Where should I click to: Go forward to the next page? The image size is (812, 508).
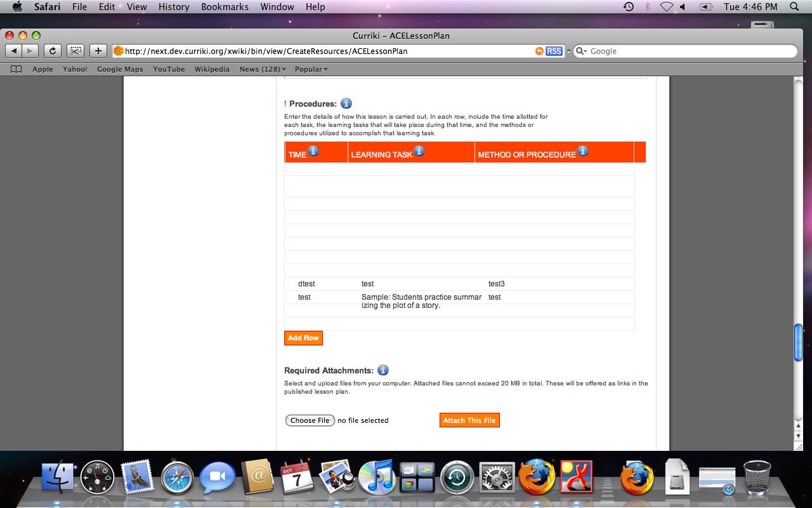coord(30,51)
